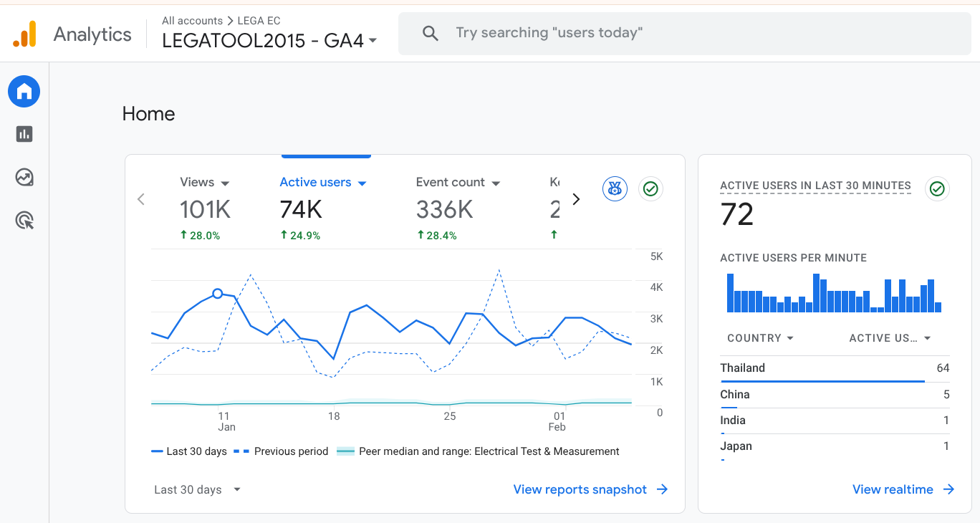Click green checkmark on realtime card

click(x=937, y=189)
